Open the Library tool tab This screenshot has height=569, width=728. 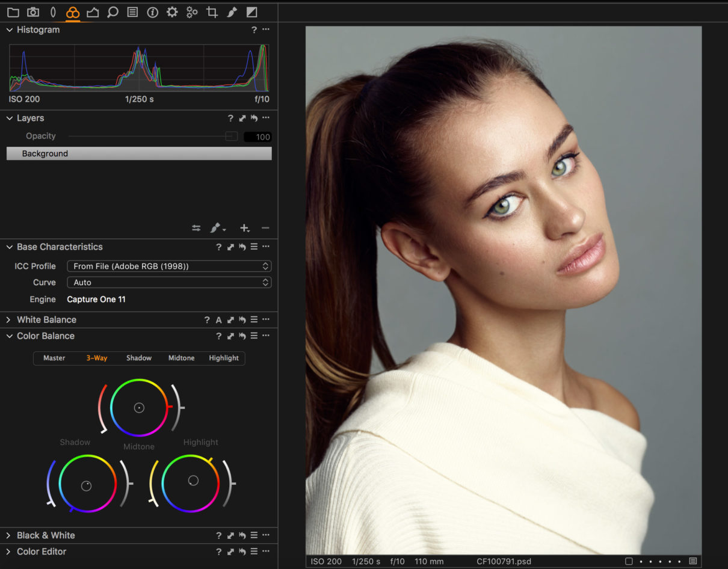coord(13,11)
